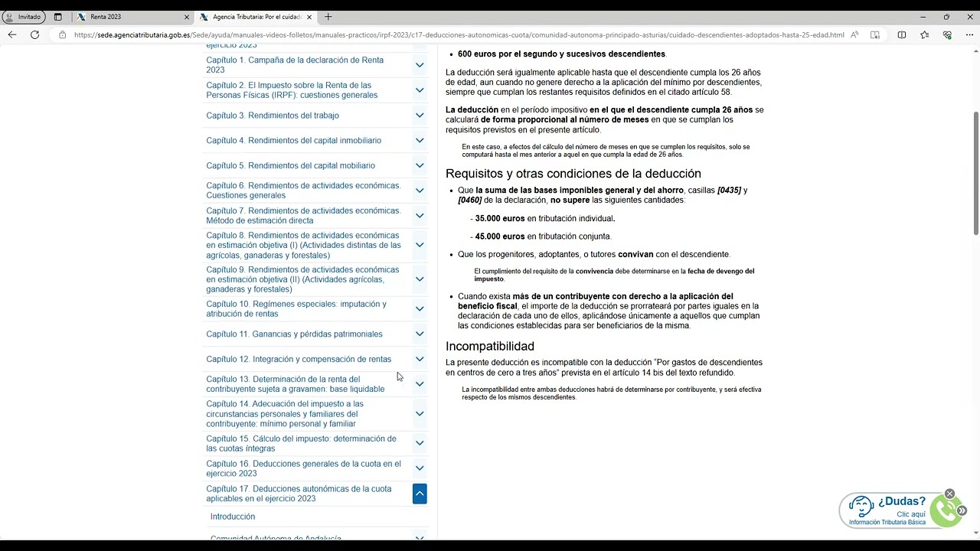
Task: Click the green phone call icon
Action: point(946,512)
